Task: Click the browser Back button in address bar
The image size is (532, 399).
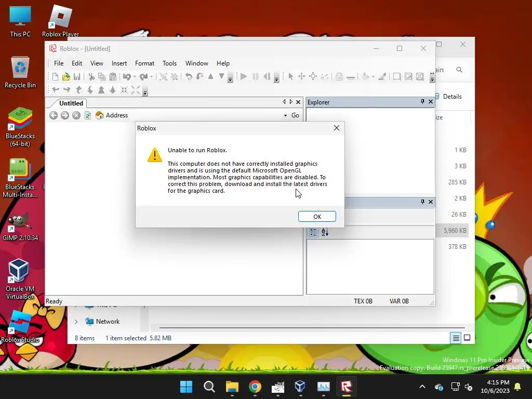Action: click(x=54, y=115)
